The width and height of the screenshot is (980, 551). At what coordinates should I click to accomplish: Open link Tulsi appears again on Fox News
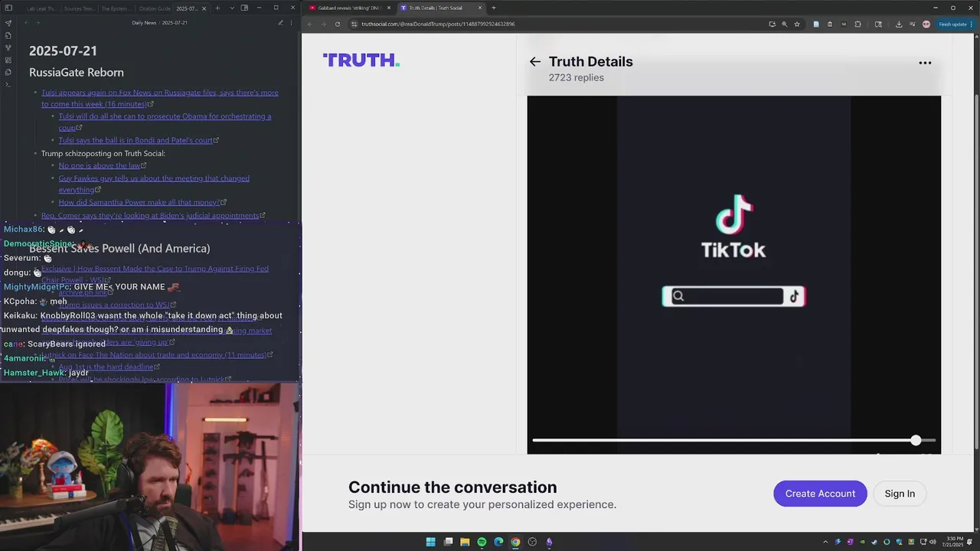pos(160,98)
